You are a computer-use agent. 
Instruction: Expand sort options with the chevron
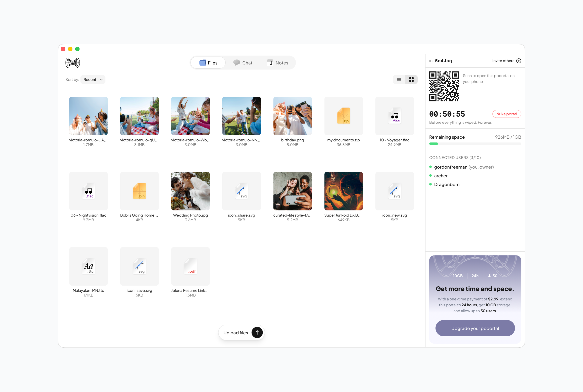point(101,79)
